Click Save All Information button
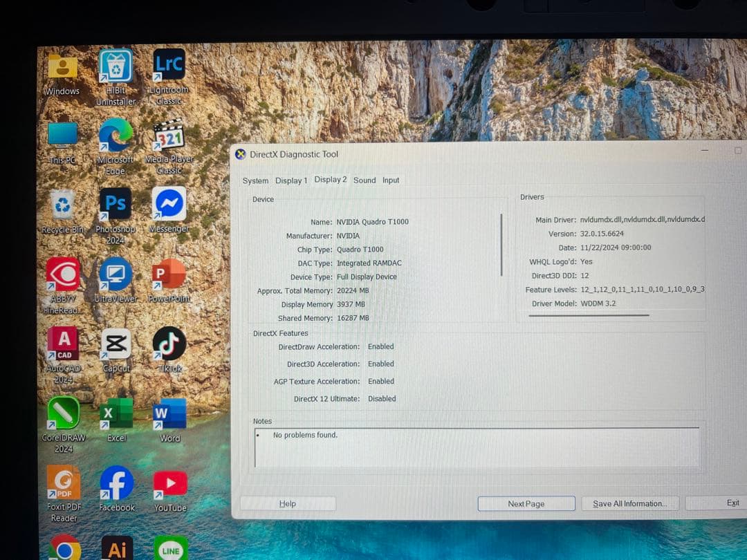 pyautogui.click(x=629, y=503)
